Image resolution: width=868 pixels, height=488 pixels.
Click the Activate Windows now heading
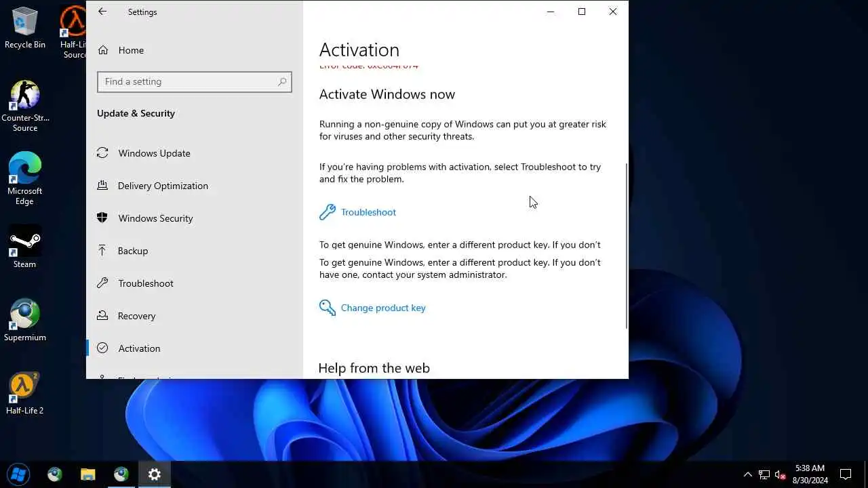coord(387,94)
